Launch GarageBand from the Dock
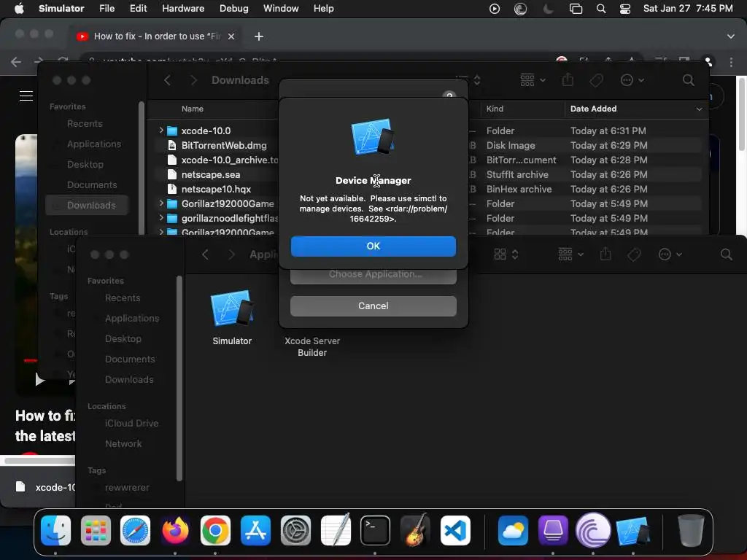Screen dimensions: 747x560 (x=415, y=531)
